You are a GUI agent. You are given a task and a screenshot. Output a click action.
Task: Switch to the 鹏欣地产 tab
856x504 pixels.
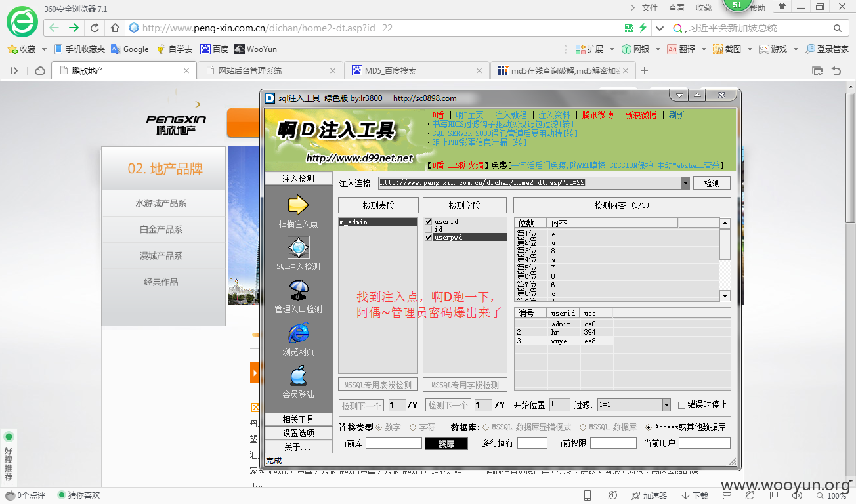pyautogui.click(x=125, y=70)
